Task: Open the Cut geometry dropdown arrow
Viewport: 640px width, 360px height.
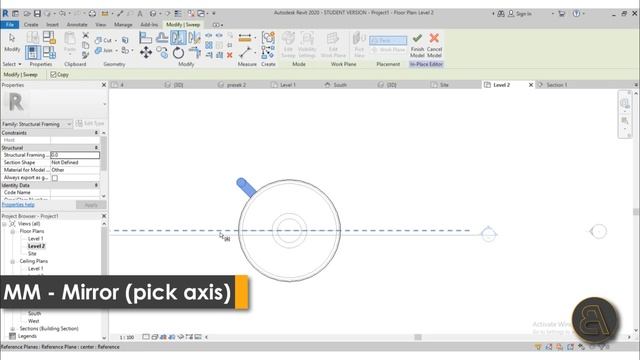Action: pos(116,40)
